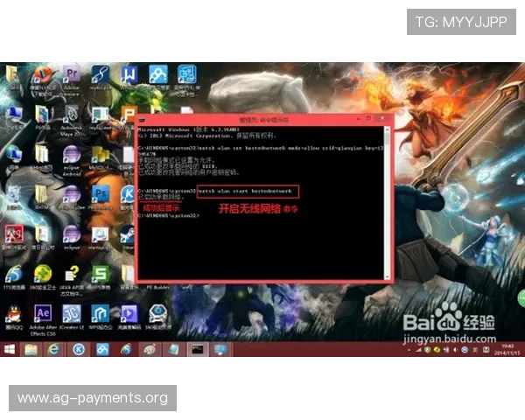The image size is (525, 420).
Task: Click the Windows Start button
Action: pos(10,349)
